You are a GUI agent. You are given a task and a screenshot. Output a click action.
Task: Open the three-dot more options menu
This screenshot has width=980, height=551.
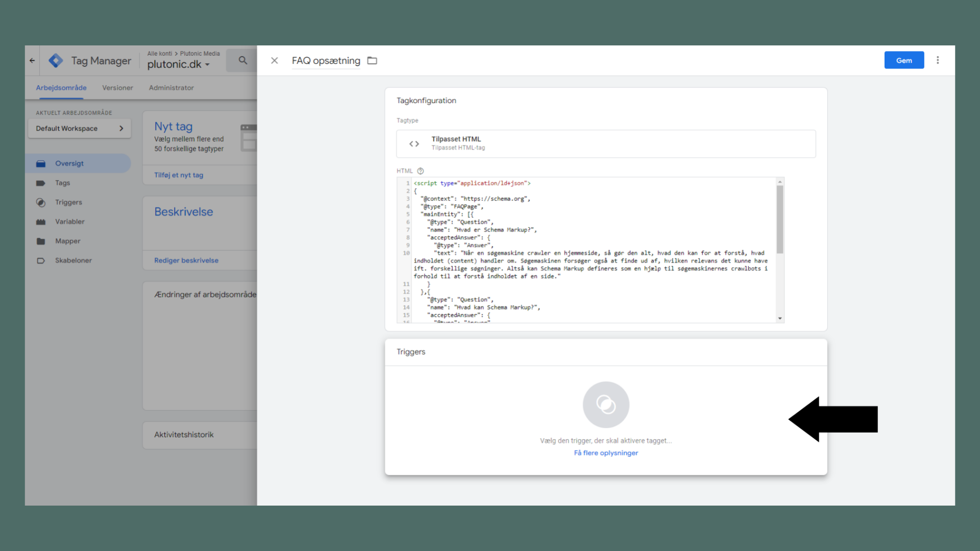tap(938, 60)
